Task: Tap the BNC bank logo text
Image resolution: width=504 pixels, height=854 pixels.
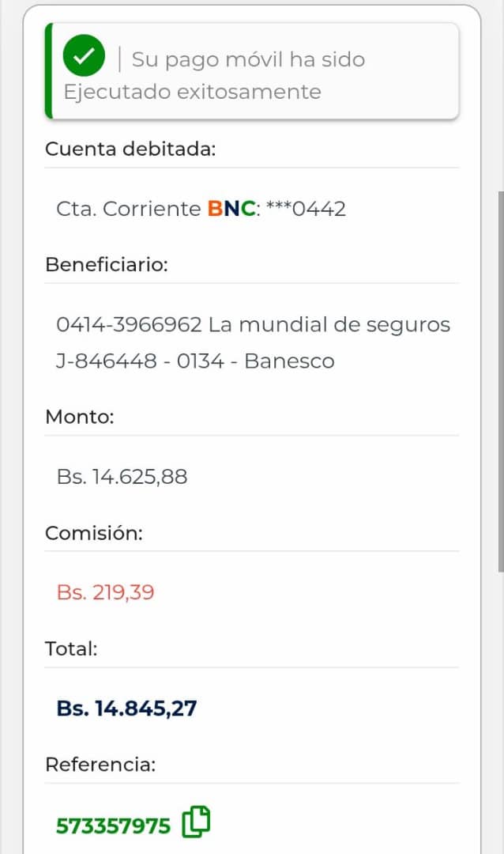Action: point(231,209)
